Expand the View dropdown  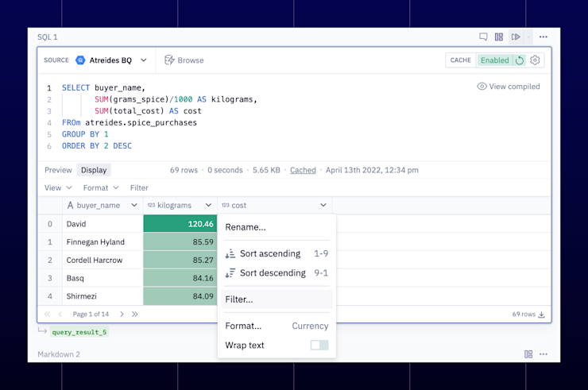point(58,187)
